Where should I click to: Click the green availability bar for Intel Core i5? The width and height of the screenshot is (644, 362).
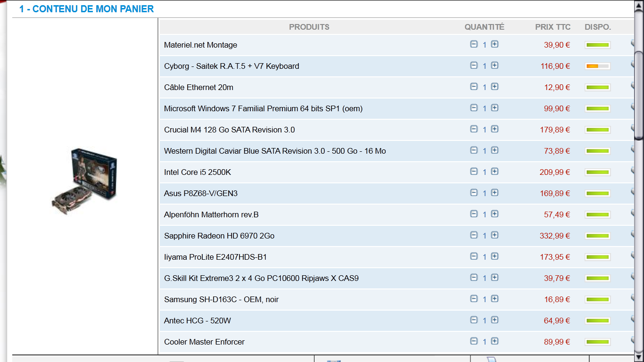click(597, 173)
